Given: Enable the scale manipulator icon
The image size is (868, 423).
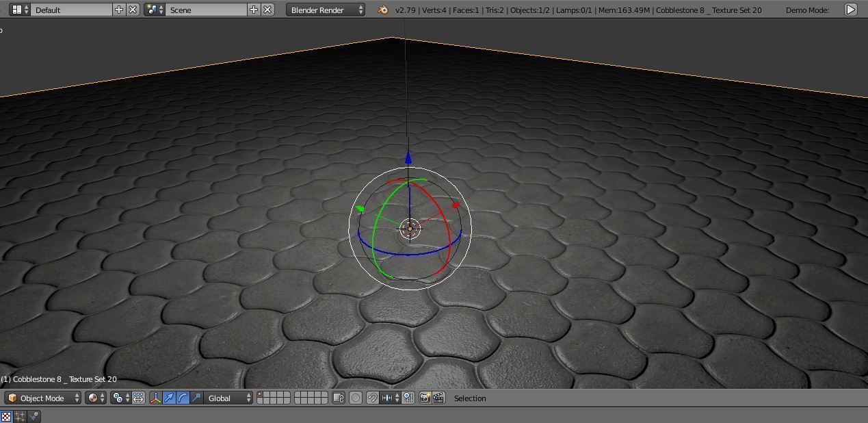Looking at the screenshot, I should pyautogui.click(x=196, y=398).
